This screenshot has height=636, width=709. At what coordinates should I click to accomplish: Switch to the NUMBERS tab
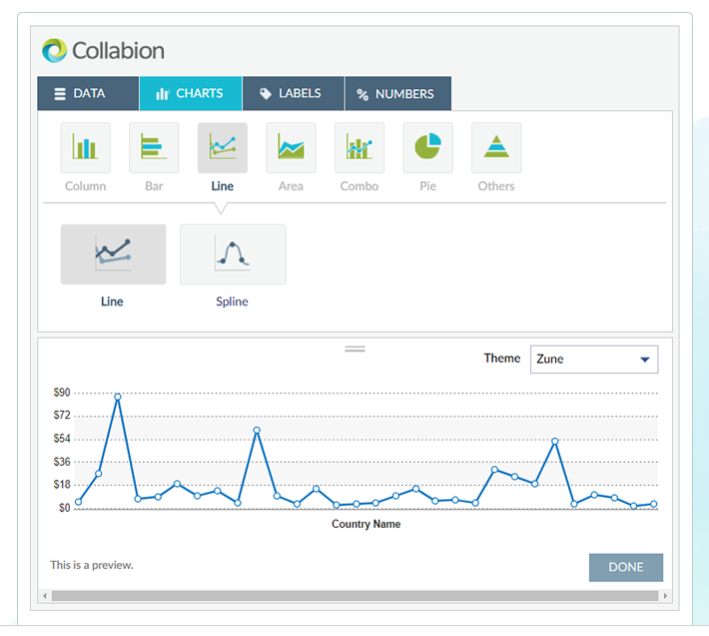pos(398,94)
